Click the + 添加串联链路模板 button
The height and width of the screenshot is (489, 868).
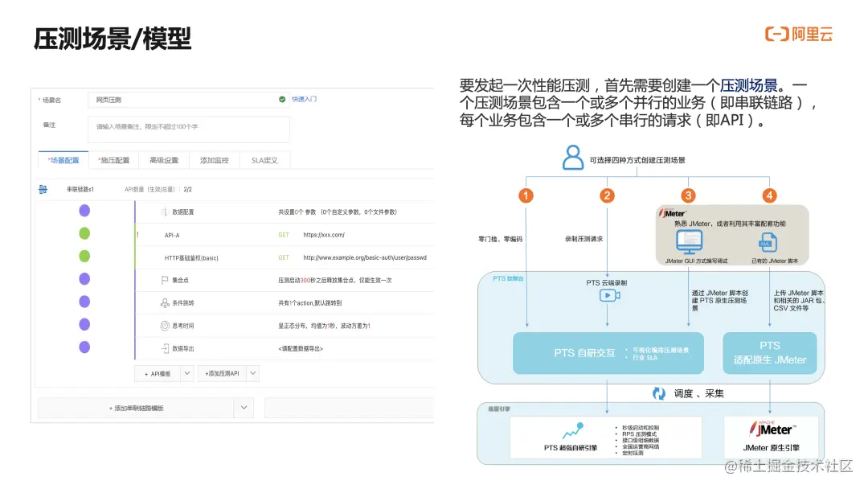[136, 408]
